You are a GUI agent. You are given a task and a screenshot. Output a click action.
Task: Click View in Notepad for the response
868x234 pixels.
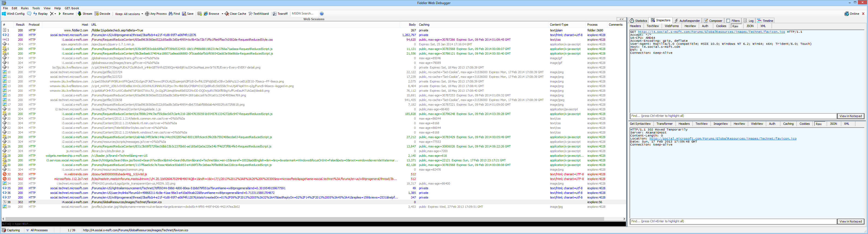click(851, 221)
